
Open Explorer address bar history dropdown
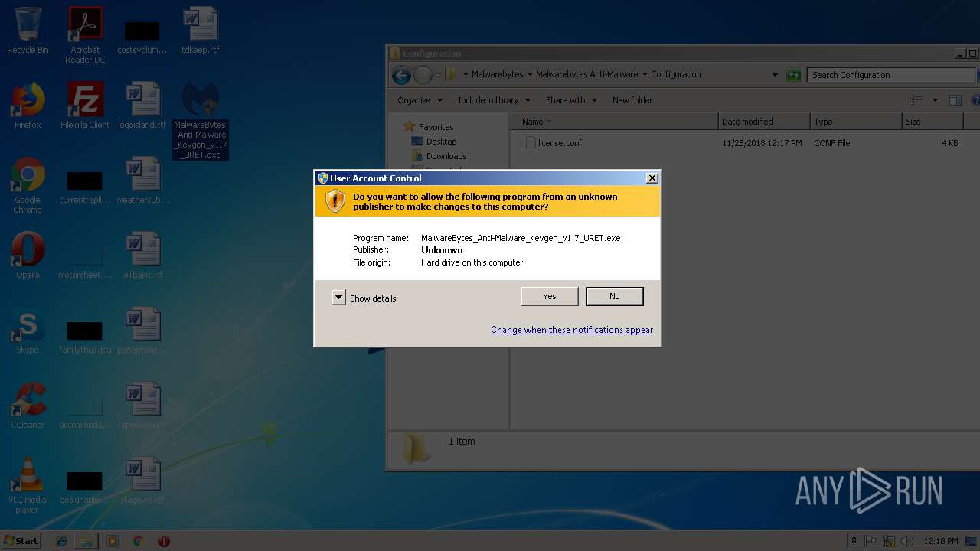(775, 75)
